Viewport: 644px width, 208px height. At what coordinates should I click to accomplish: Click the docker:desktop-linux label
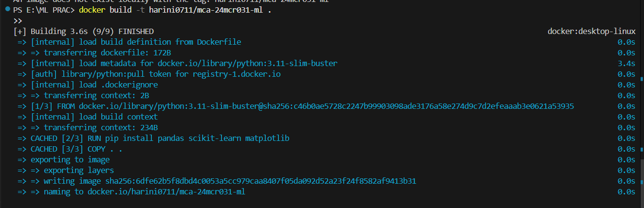[x=591, y=32]
